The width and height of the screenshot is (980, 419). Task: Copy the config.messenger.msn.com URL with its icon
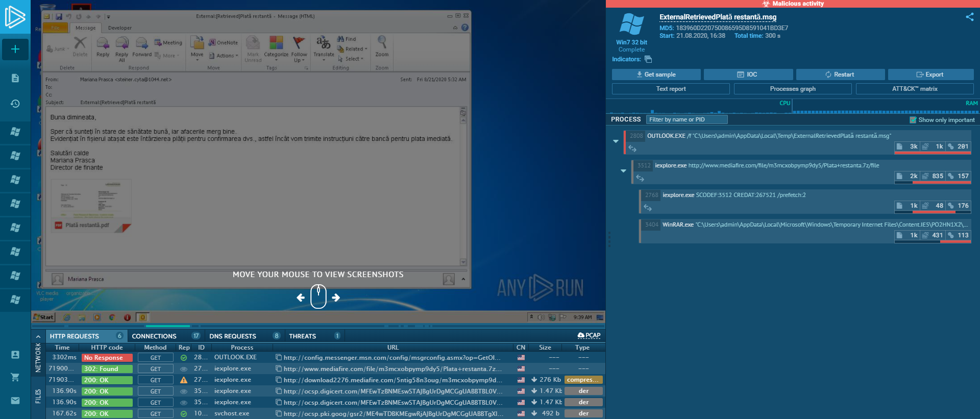(279, 358)
